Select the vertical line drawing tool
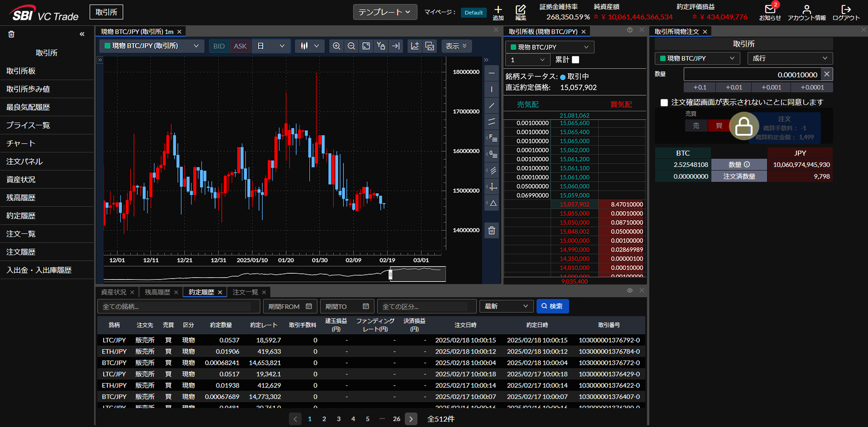 tap(492, 89)
